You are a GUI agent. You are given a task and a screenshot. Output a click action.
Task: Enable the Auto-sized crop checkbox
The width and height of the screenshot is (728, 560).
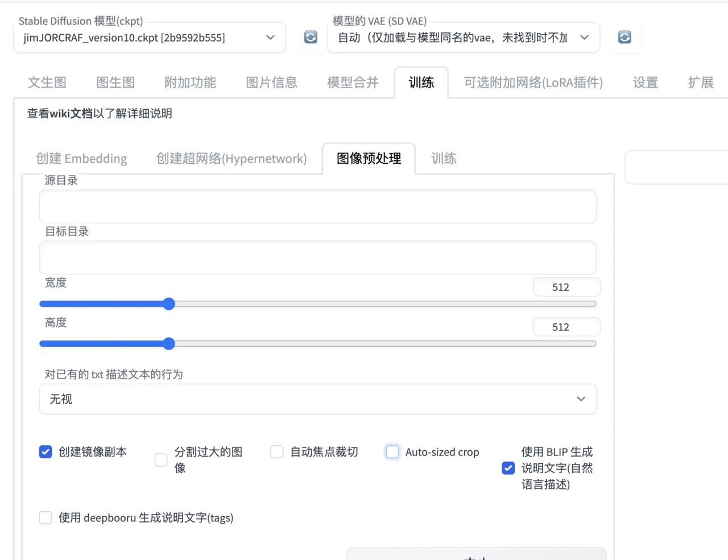click(392, 451)
